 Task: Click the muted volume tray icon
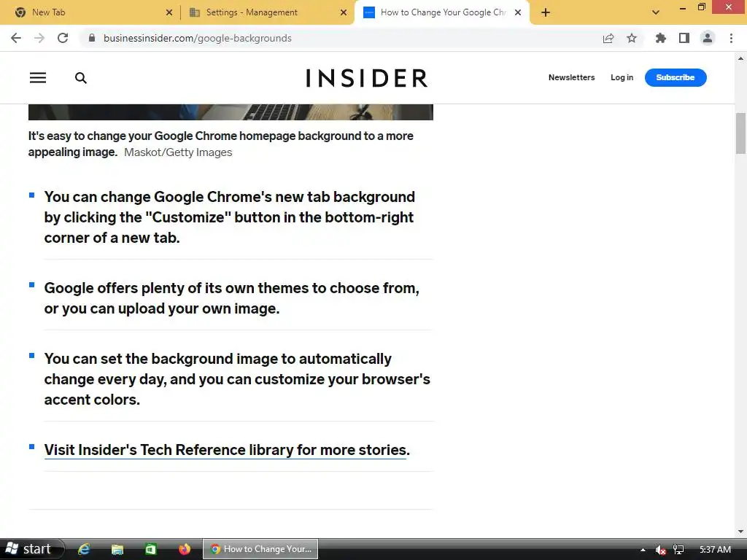[660, 550]
